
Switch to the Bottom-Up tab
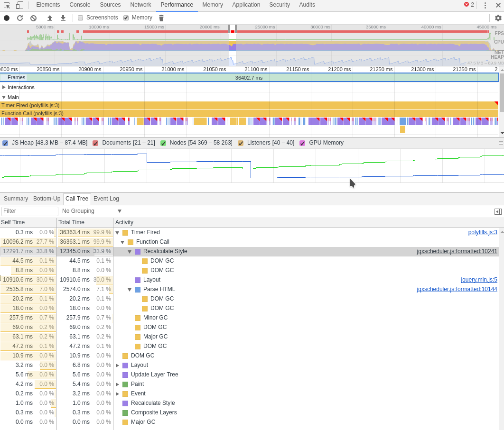[x=47, y=199]
